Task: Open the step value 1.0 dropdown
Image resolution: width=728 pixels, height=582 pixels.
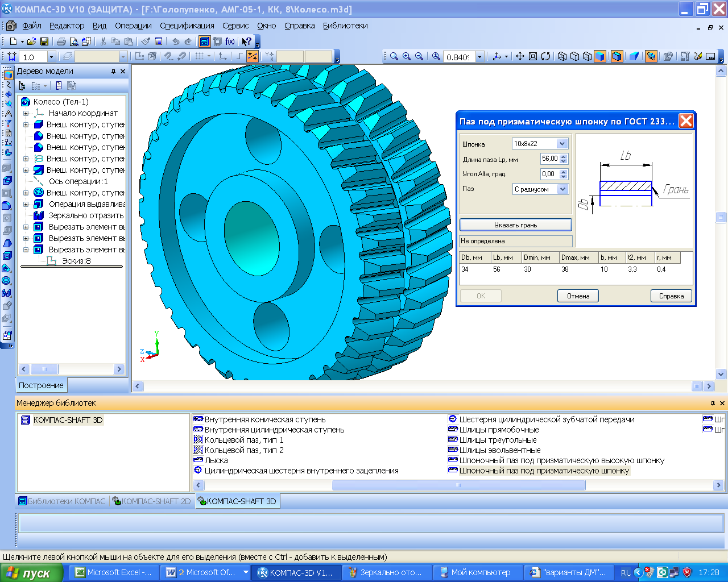Action: [51, 57]
